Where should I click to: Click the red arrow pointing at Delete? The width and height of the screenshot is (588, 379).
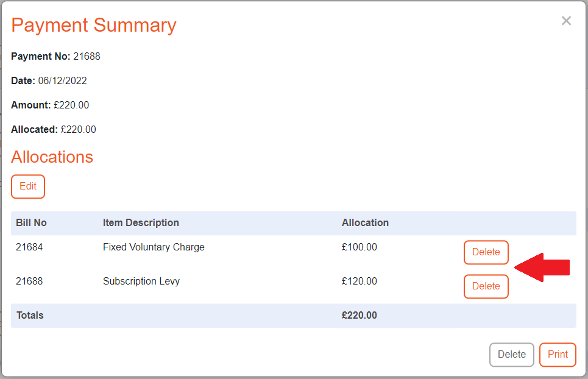click(541, 266)
